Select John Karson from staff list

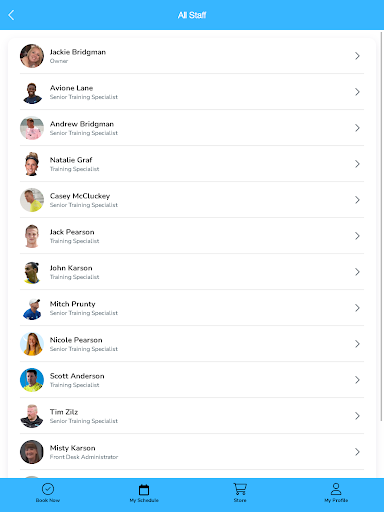coord(192,272)
